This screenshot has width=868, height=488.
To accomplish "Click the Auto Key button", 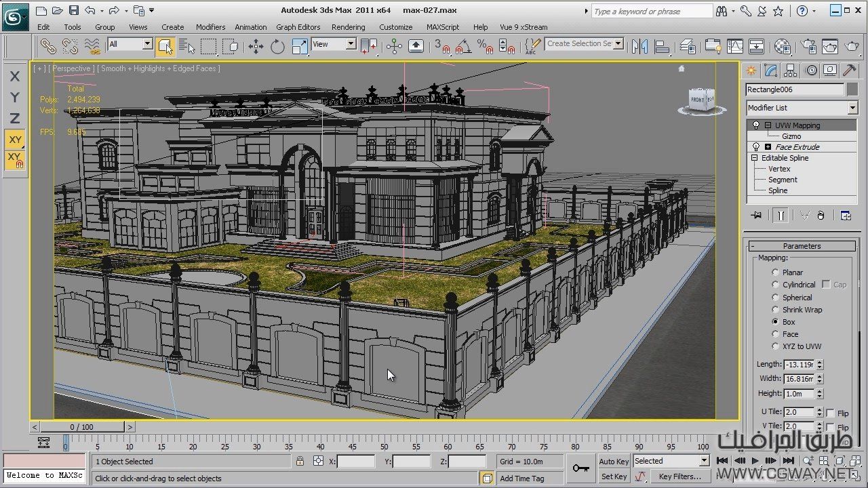I will (x=614, y=462).
